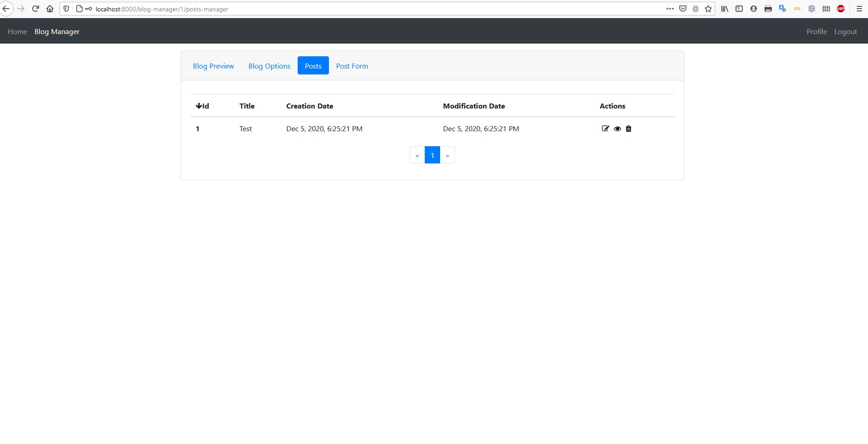Open the Adblock Plus ABP icon
Screen dimensions: 868x444
click(x=841, y=9)
